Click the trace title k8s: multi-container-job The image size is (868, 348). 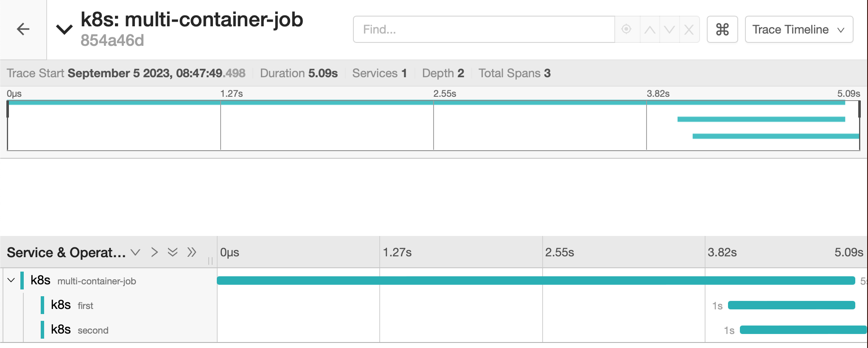pyautogui.click(x=192, y=20)
